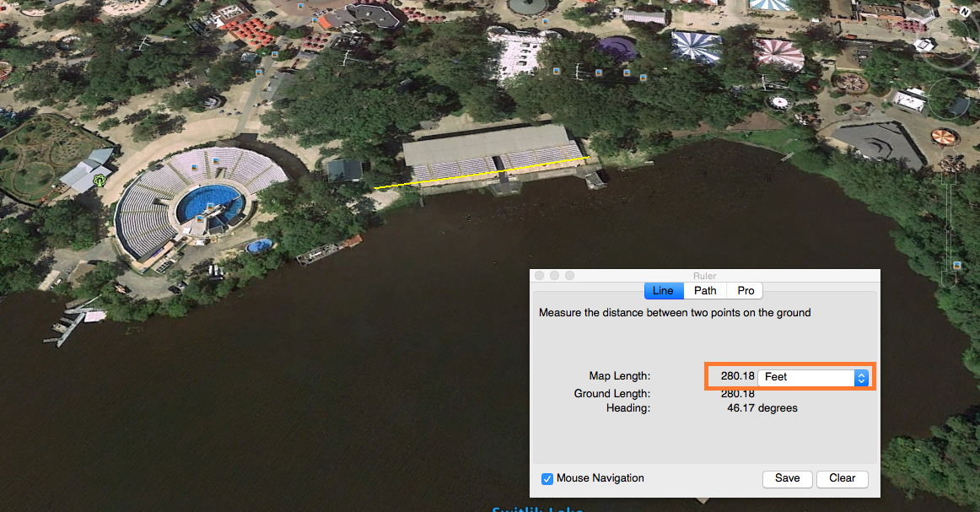The width and height of the screenshot is (980, 512).
Task: Open photo icon beside the zoom slider
Action: coord(957,265)
